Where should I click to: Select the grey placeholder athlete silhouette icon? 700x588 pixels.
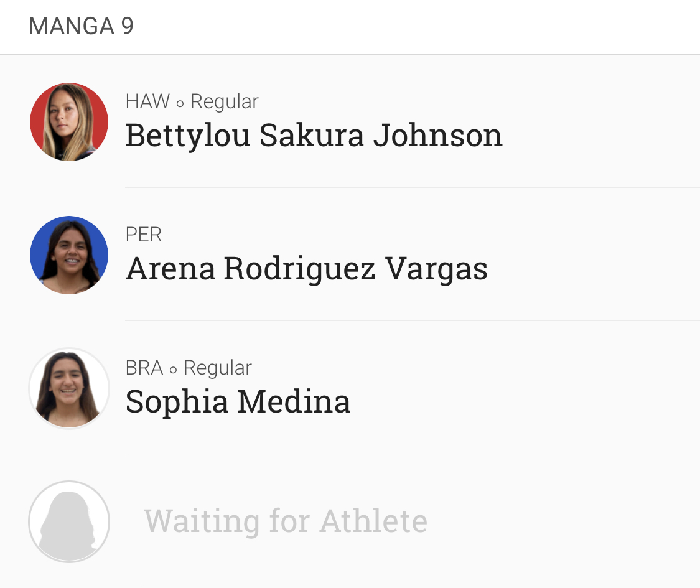69,521
